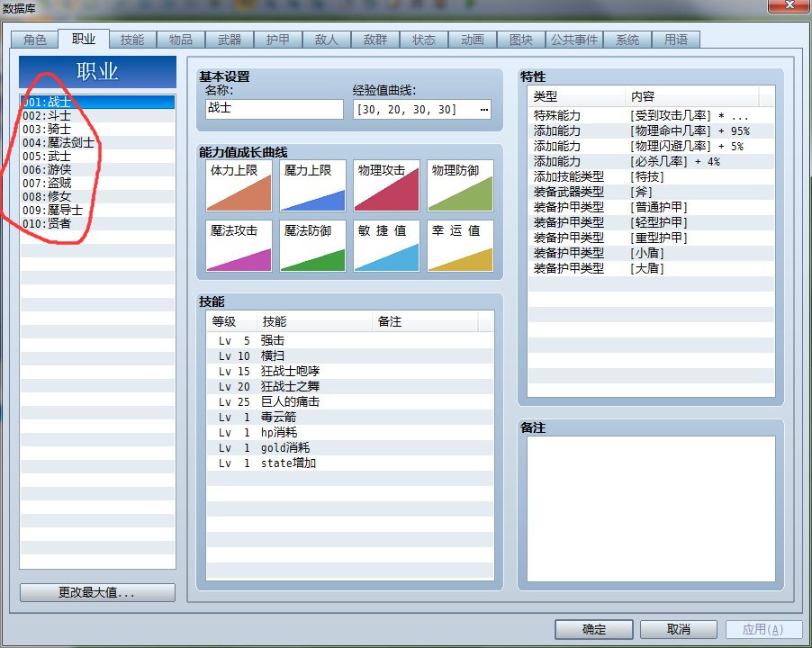This screenshot has height=648, width=812.
Task: Select class 002:斗士 in the list
Action: [x=97, y=115]
